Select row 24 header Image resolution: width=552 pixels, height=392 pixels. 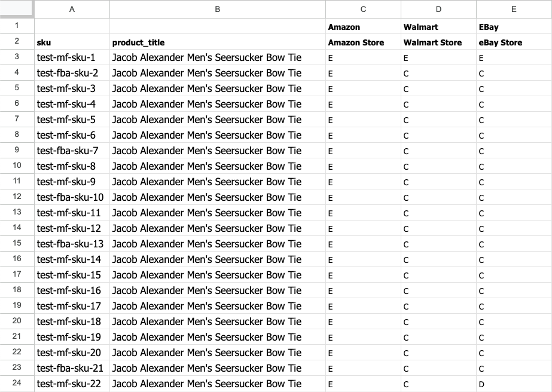(17, 383)
